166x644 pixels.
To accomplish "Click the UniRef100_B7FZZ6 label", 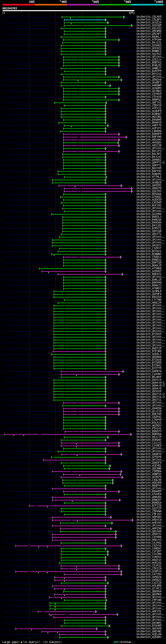I will 149,506.
